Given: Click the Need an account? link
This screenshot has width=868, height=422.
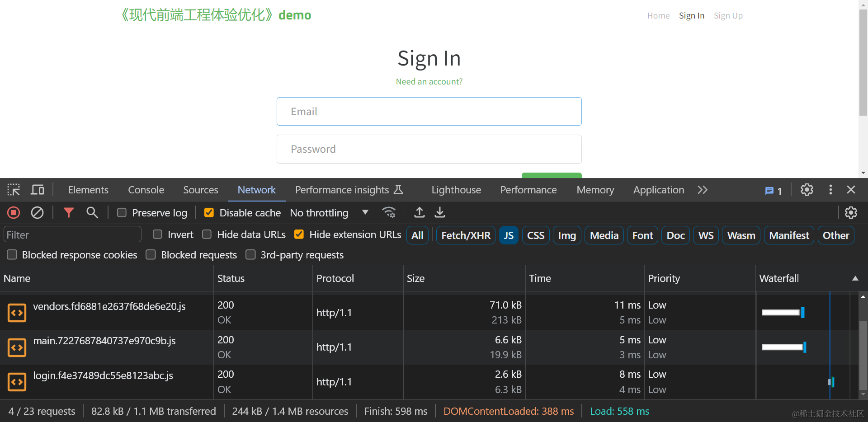Looking at the screenshot, I should tap(429, 82).
